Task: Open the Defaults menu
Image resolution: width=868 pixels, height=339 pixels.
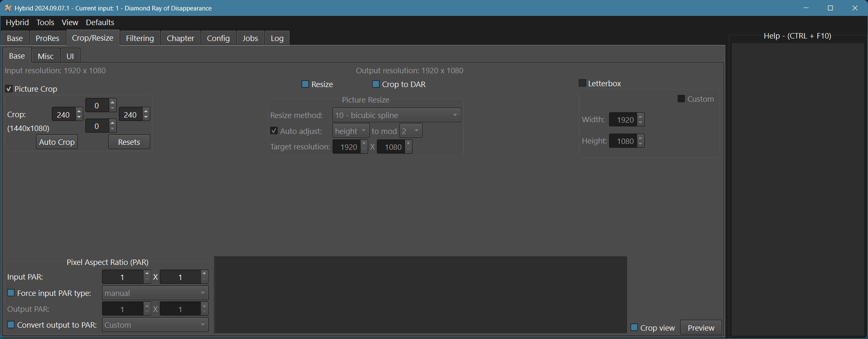Action: coord(100,22)
